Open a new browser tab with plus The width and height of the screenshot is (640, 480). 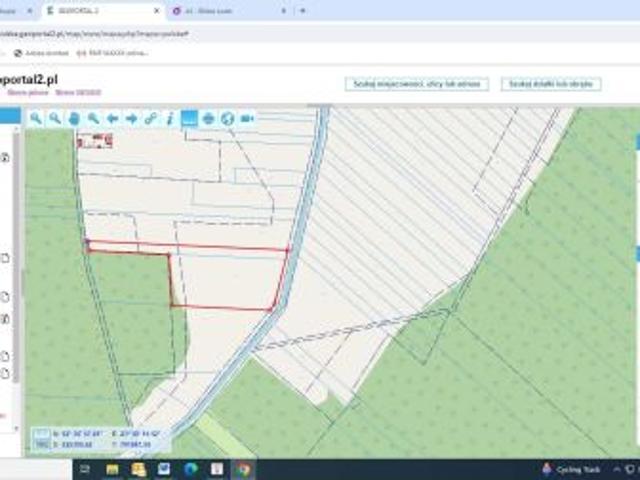303,10
